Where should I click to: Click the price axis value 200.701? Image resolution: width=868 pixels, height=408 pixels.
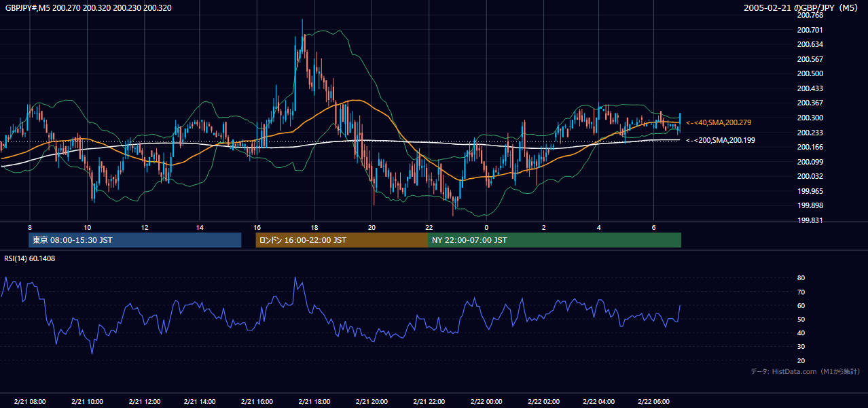pyautogui.click(x=811, y=30)
